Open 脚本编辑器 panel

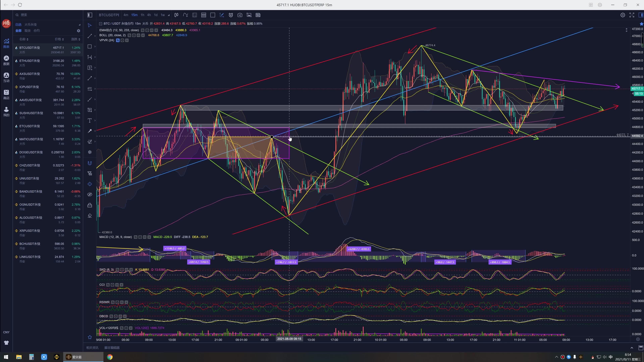pyautogui.click(x=112, y=348)
